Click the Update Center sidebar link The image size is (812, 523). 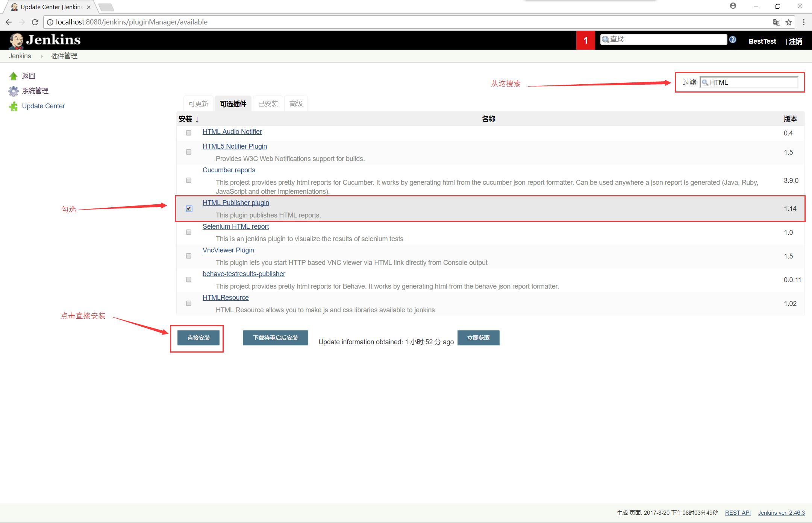(x=43, y=106)
